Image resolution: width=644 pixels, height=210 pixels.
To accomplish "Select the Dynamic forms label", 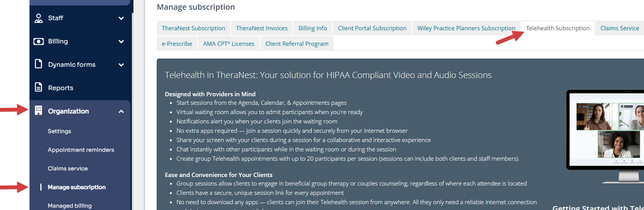I will 72,64.
